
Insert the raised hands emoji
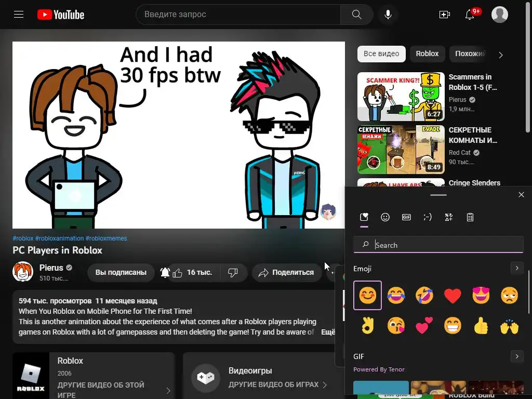click(509, 325)
